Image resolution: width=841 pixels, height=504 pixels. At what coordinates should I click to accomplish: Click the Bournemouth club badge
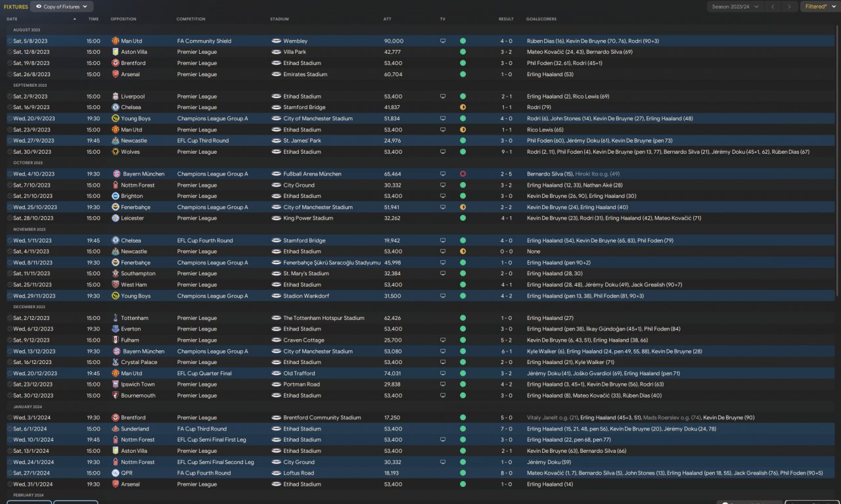point(116,396)
